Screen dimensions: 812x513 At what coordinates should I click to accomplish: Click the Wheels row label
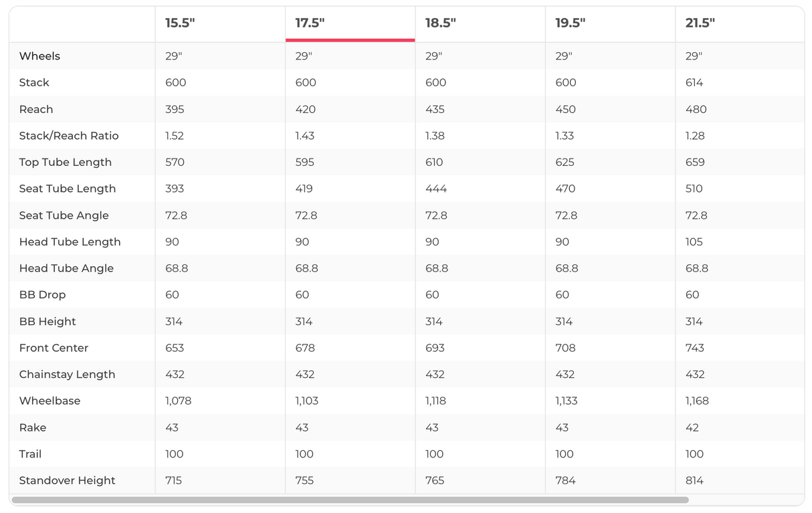click(39, 56)
